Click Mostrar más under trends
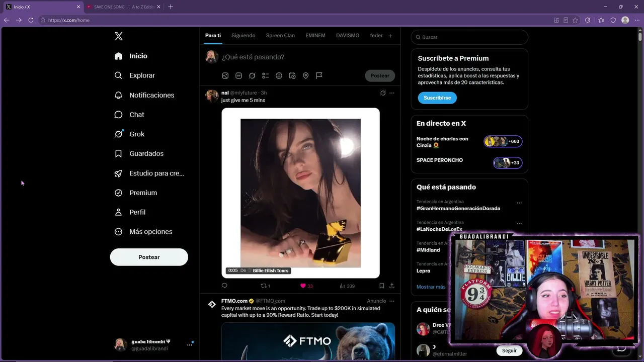644x362 pixels. 431,287
